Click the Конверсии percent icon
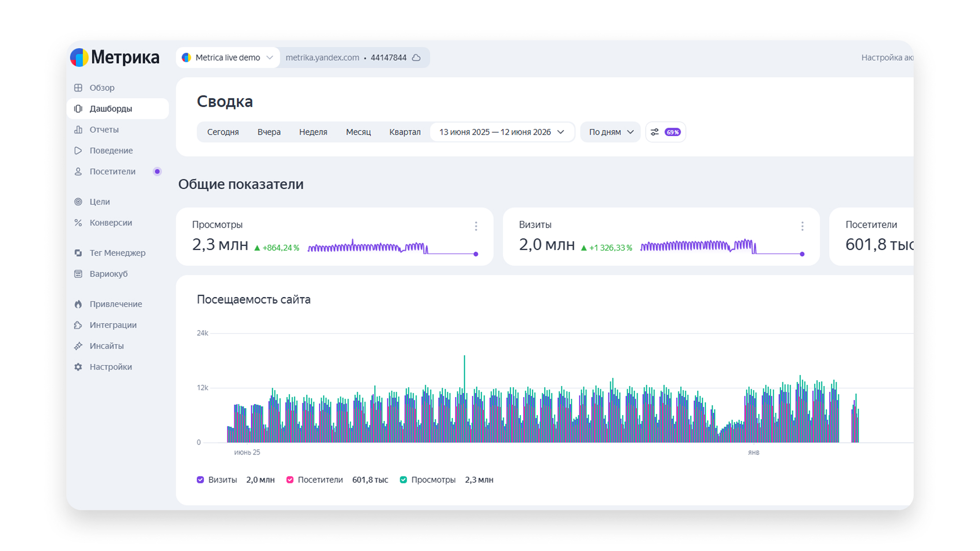 [x=78, y=222]
